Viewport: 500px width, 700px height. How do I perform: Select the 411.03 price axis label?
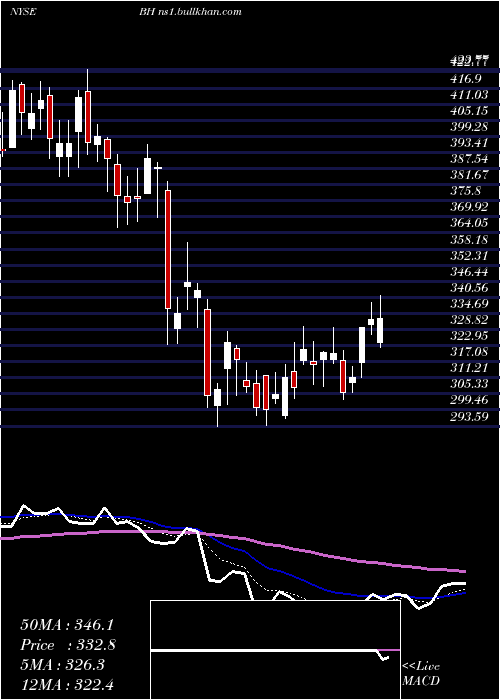pyautogui.click(x=470, y=95)
